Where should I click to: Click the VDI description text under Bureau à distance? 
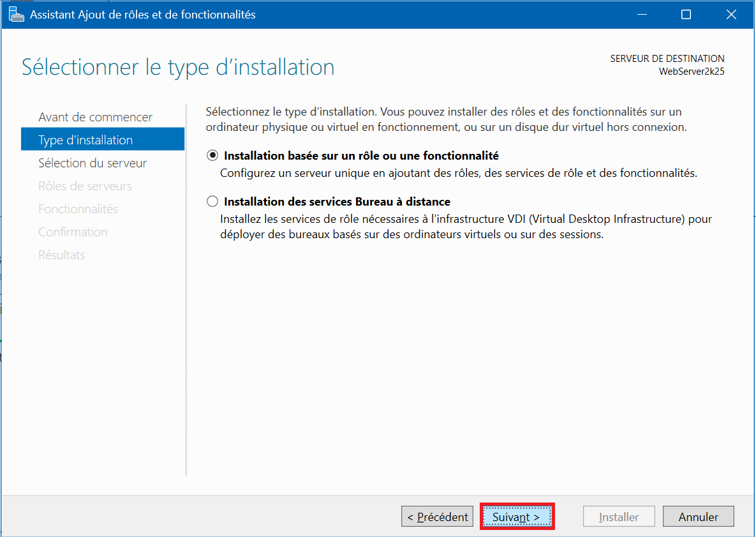click(x=466, y=227)
